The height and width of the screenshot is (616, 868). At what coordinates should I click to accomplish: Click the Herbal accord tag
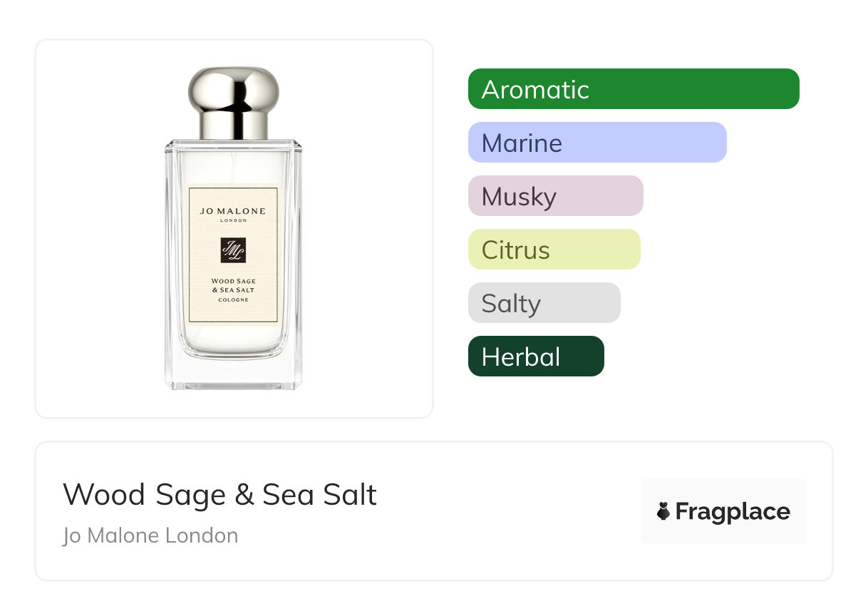(535, 356)
